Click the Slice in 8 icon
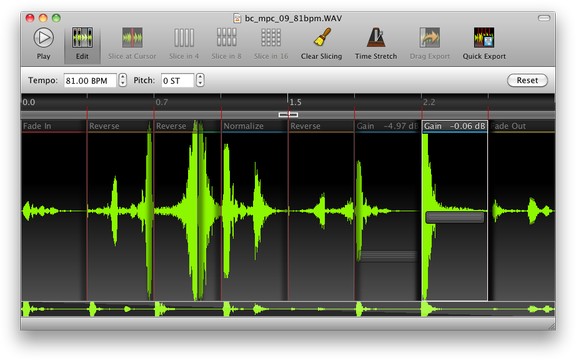The height and width of the screenshot is (360, 576). click(226, 37)
